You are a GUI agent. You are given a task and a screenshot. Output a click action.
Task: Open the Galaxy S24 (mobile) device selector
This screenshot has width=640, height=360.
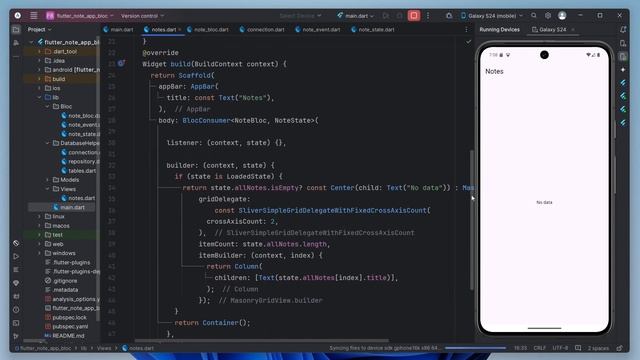[x=492, y=16]
